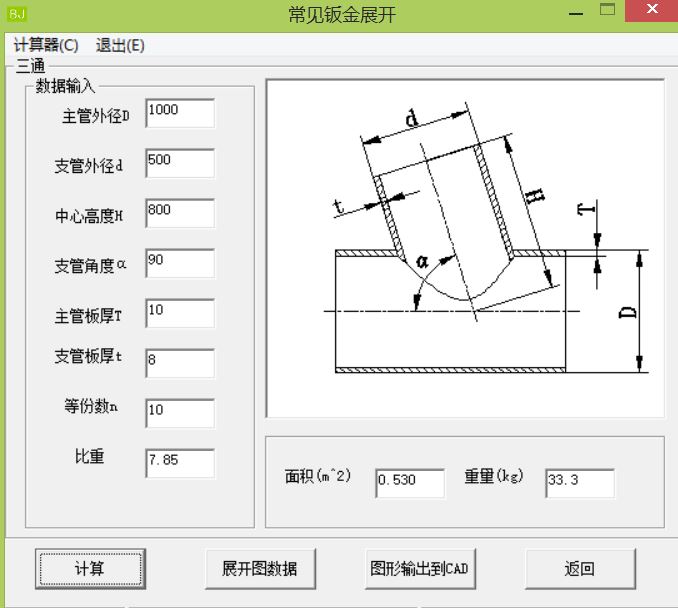Click the 支管角度α input field

pyautogui.click(x=180, y=263)
